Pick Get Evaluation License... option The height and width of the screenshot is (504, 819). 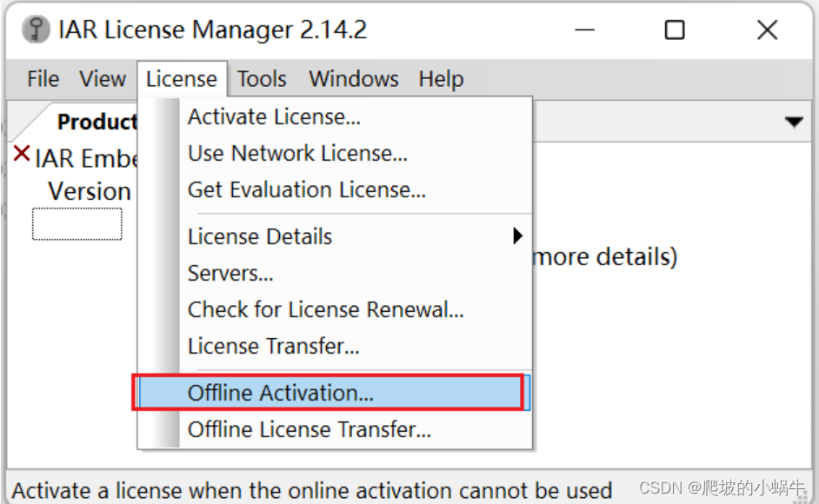click(335, 189)
